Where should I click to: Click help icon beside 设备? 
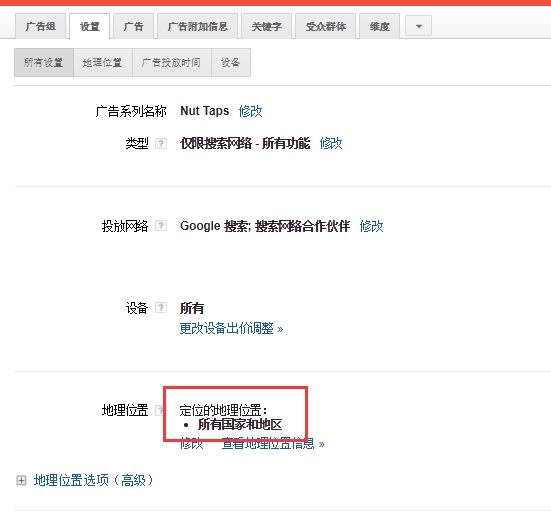pyautogui.click(x=161, y=308)
